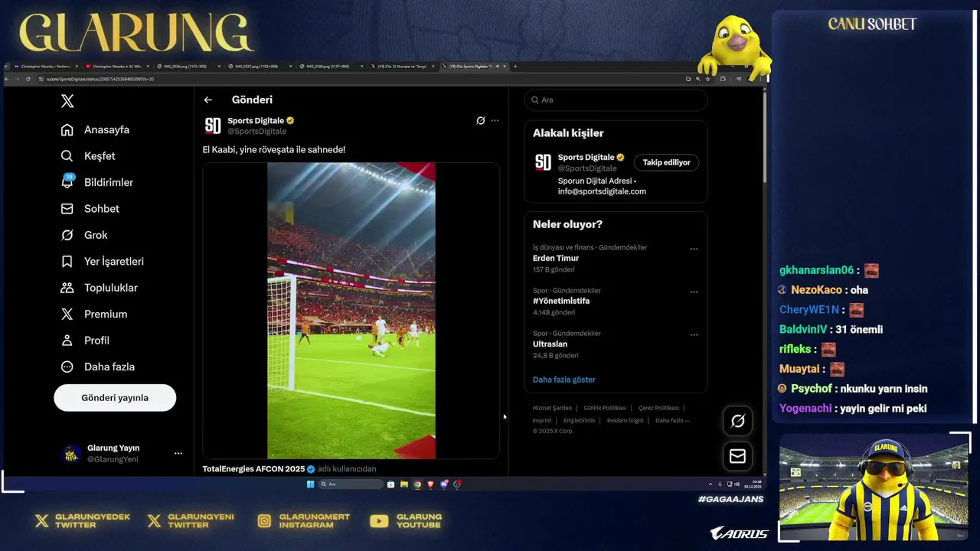The width and height of the screenshot is (980, 551).
Task: Open Yer İşaretleri bookmarks
Action: 103,262
